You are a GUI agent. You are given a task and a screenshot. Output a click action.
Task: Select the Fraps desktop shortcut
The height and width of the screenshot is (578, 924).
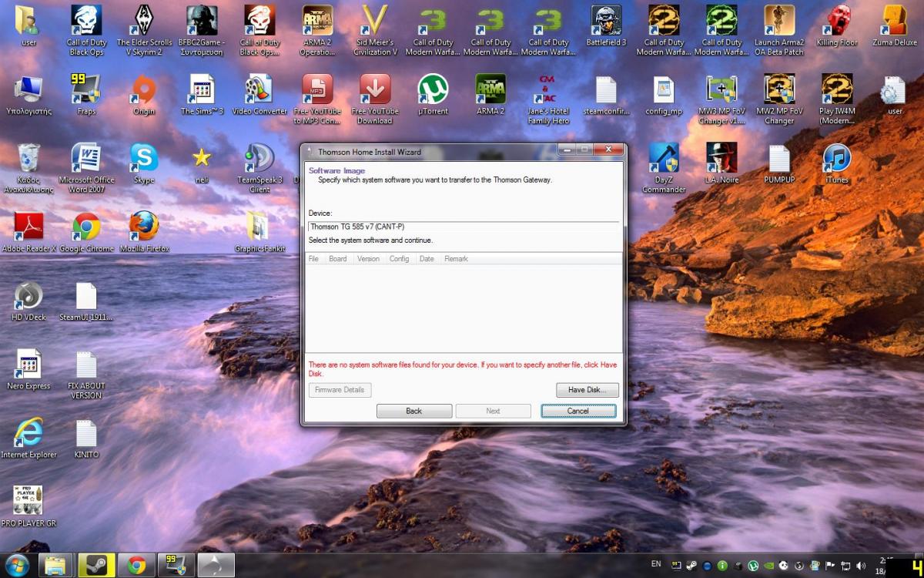tap(86, 95)
